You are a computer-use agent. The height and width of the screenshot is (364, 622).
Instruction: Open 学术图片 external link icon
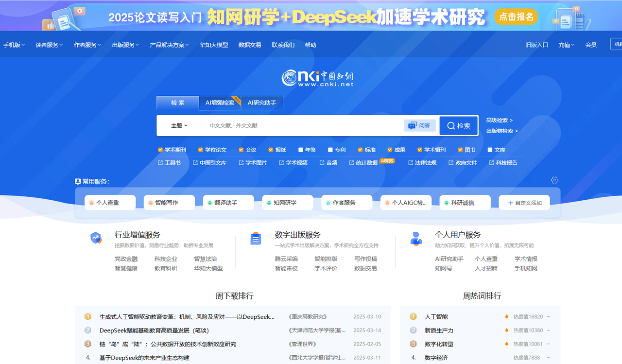241,163
